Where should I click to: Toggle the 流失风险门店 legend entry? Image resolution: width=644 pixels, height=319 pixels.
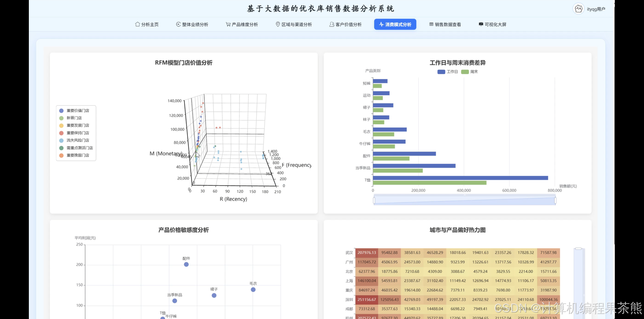click(74, 141)
